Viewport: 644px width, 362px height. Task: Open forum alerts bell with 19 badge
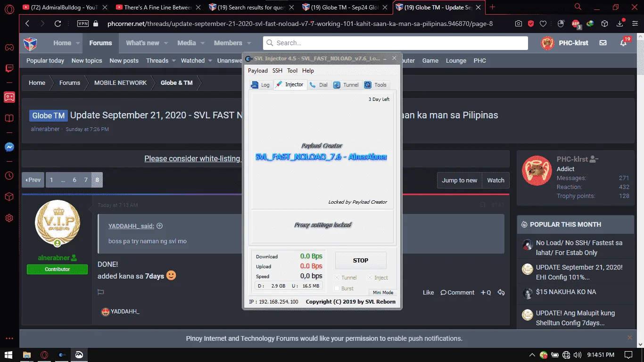click(x=624, y=42)
